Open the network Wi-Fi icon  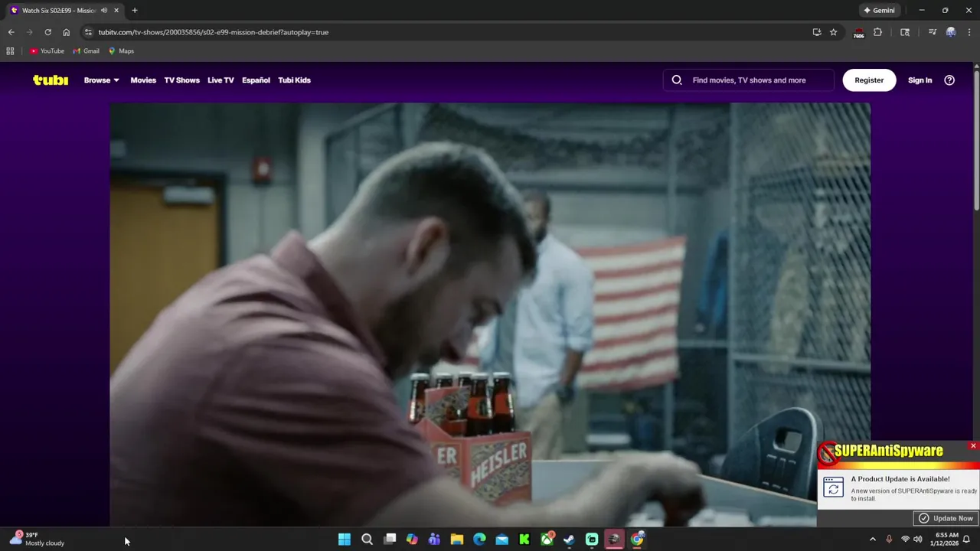click(905, 540)
